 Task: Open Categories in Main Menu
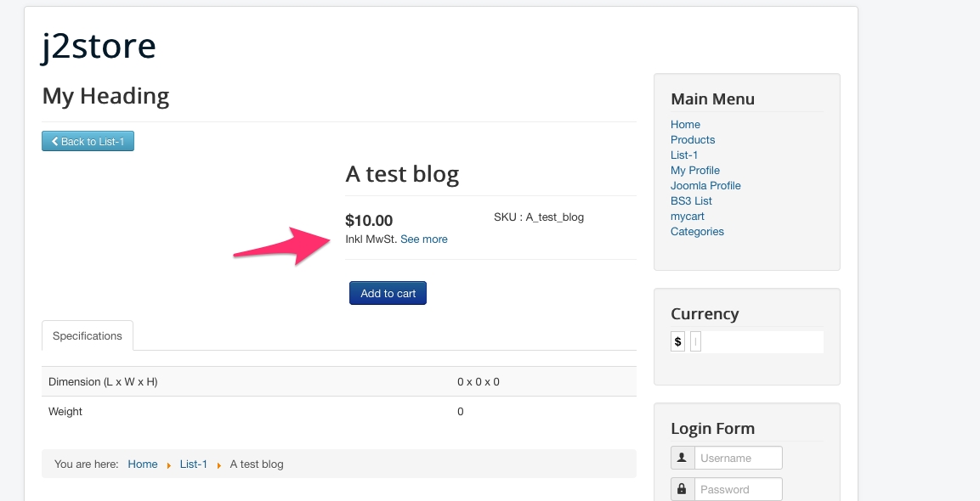click(697, 232)
